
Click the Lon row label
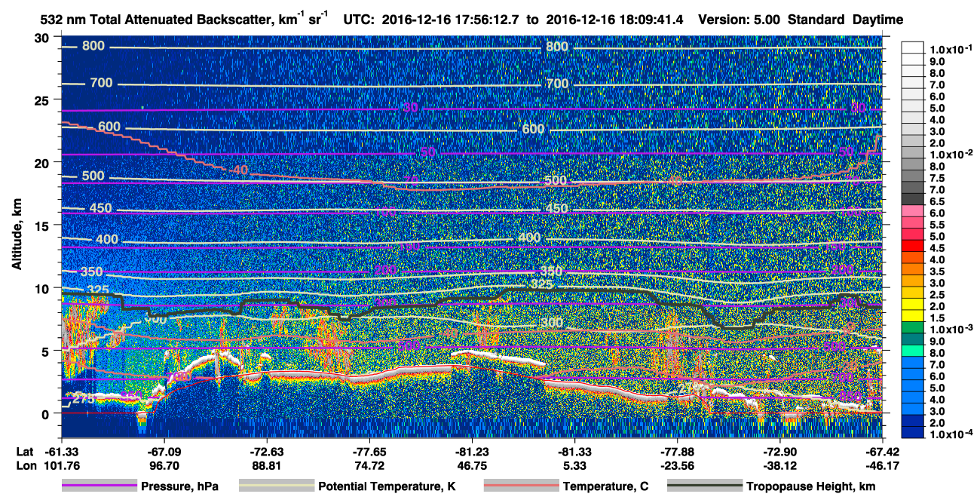click(x=26, y=465)
